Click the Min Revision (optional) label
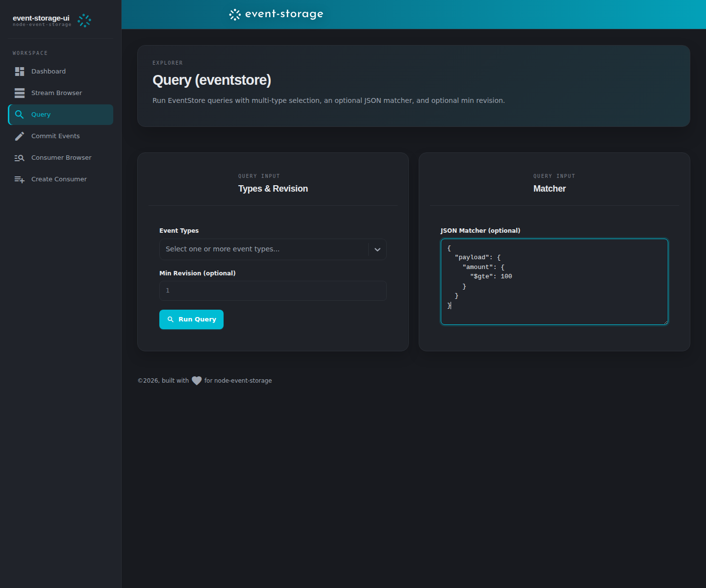Viewport: 706px width, 588px height. 198,273
